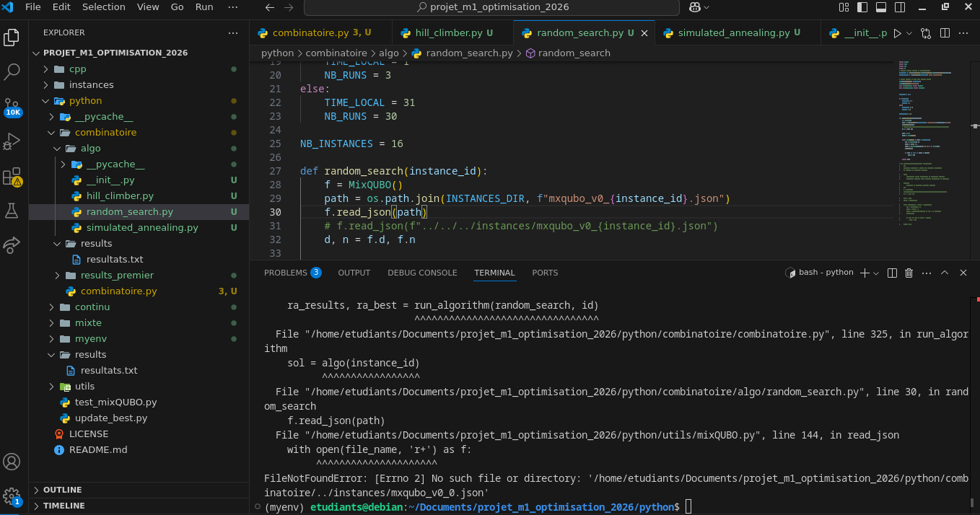Open the Remote/Share arrow icon in activity bar

12,245
